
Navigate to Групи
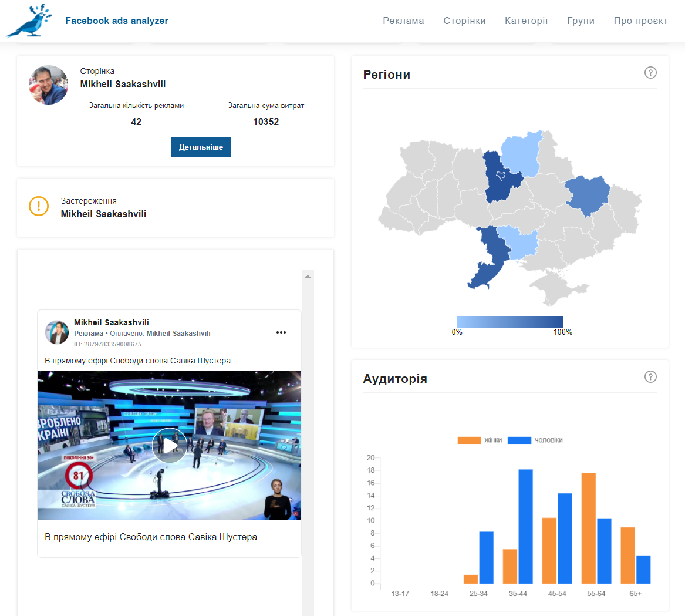(x=581, y=21)
